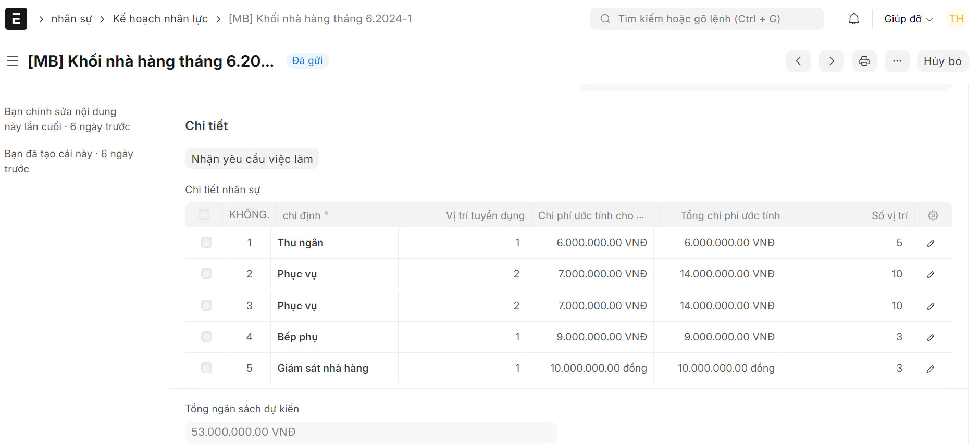The height and width of the screenshot is (444, 980).
Task: Edit the Thu ngân row
Action: [930, 243]
